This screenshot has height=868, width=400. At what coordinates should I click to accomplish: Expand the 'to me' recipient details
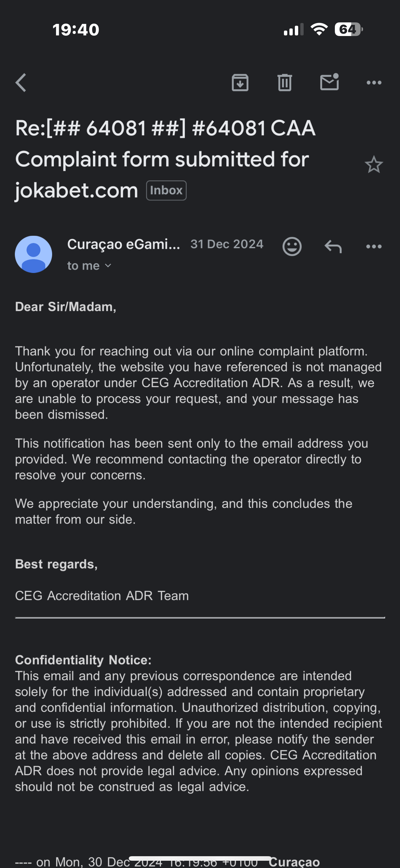[x=89, y=266]
